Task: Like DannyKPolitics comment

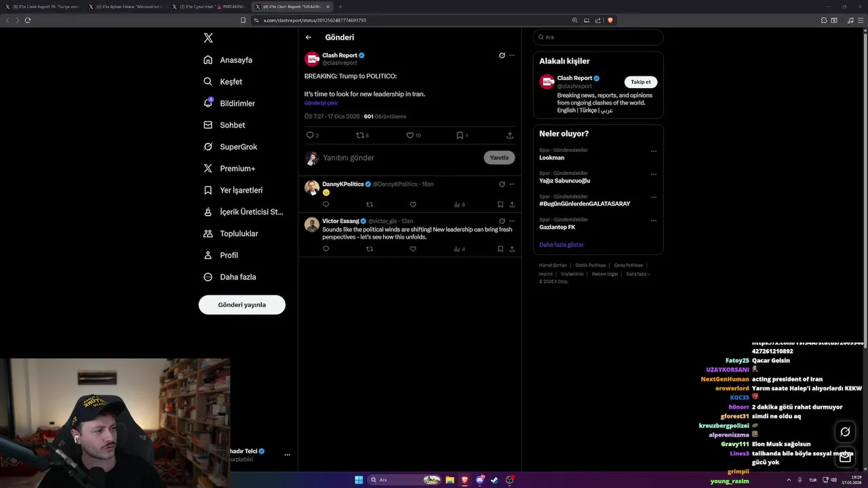Action: click(413, 204)
